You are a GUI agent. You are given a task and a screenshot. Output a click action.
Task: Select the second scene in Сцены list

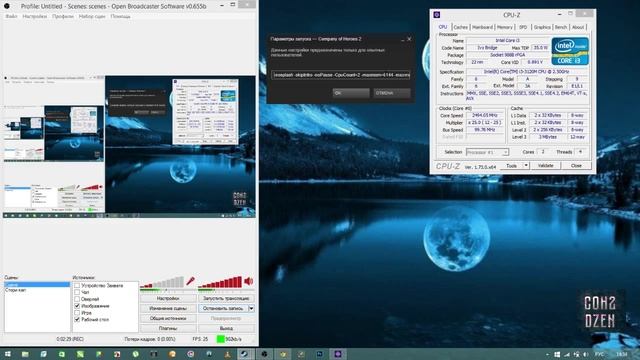37,290
